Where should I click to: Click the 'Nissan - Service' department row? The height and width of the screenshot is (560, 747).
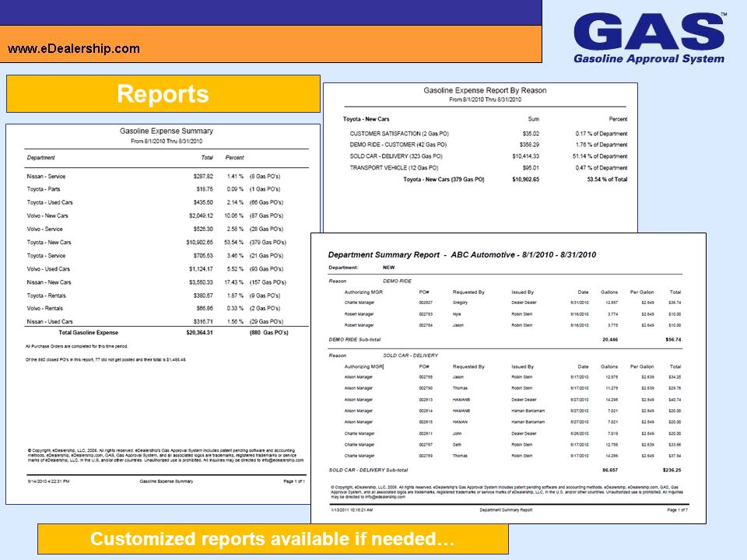(154, 177)
